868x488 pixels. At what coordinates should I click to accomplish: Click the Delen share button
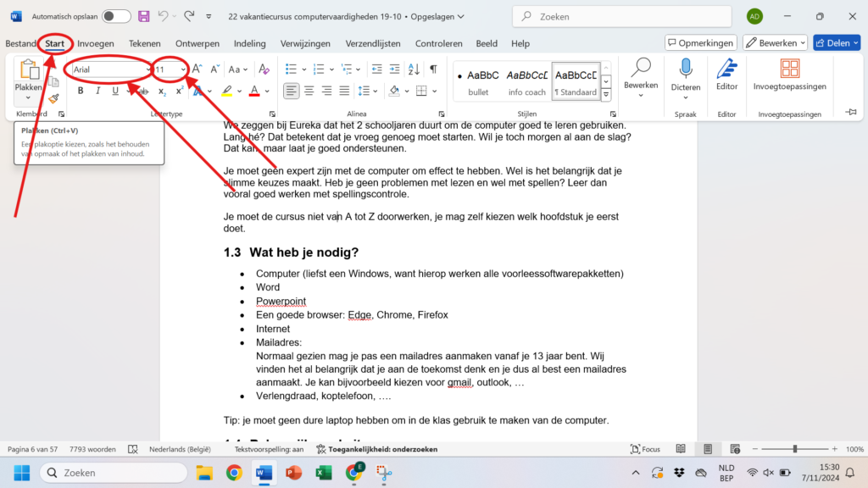click(836, 42)
